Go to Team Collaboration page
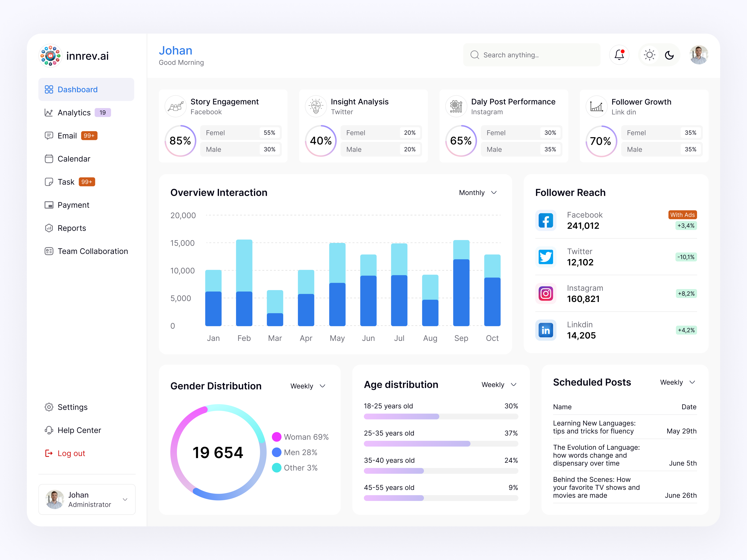Screen dimensions: 747x560 click(x=92, y=251)
